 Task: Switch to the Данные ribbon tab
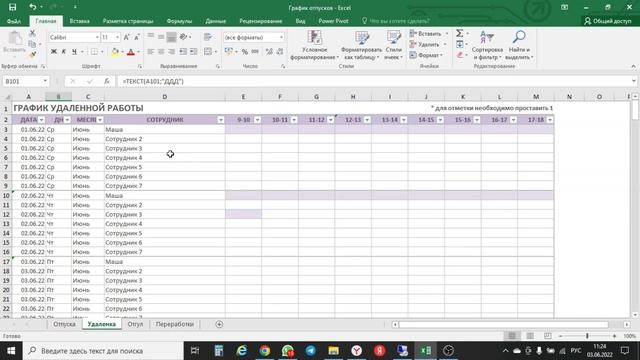[216, 21]
